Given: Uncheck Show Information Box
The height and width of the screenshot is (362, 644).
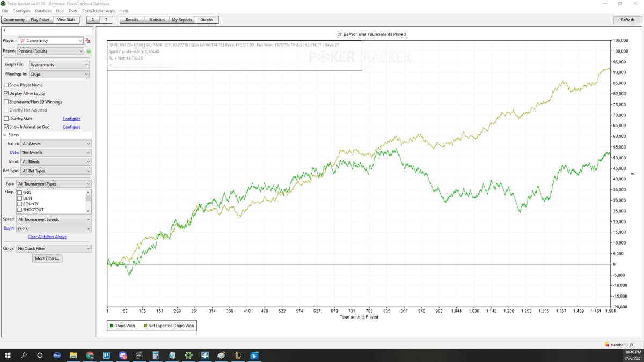Looking at the screenshot, I should click(x=6, y=127).
